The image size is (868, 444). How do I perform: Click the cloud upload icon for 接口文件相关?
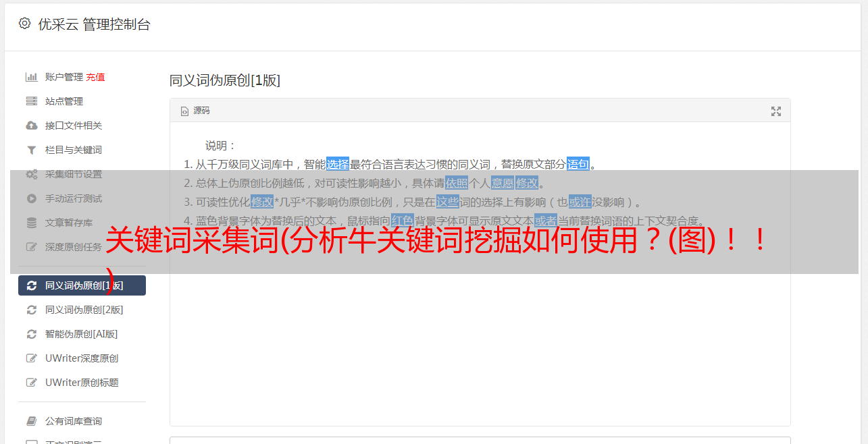[31, 126]
